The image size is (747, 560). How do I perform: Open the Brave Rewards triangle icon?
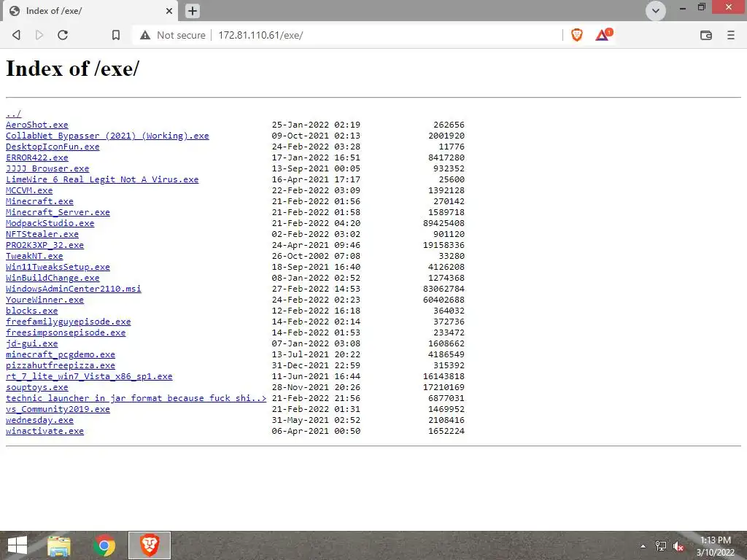pos(603,35)
